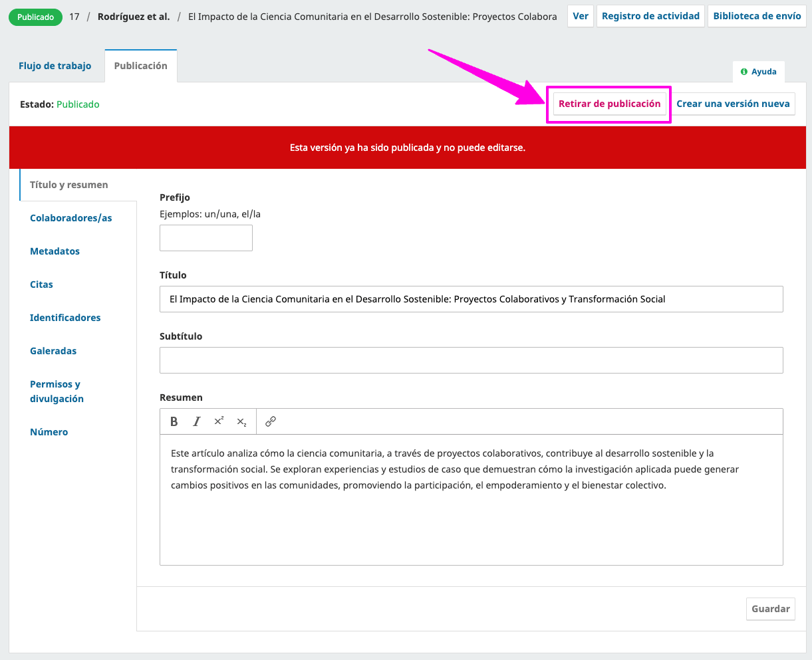Open Permisos y divulgación section

[57, 391]
